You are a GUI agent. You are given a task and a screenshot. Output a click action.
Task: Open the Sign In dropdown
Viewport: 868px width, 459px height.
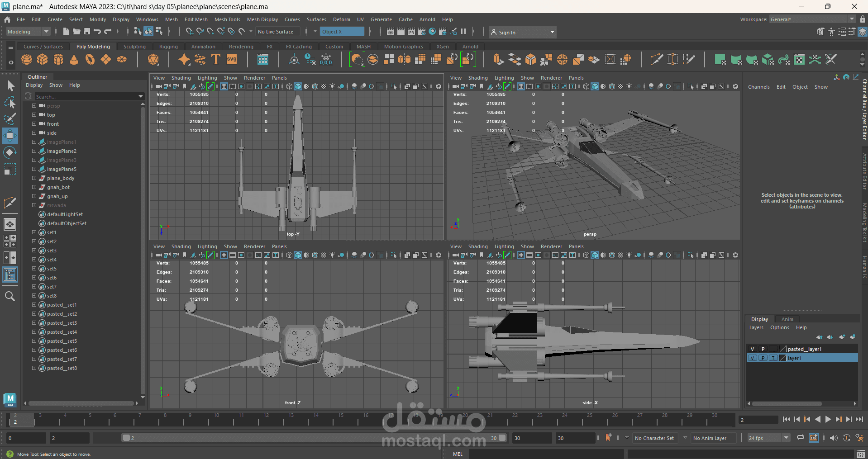(522, 32)
